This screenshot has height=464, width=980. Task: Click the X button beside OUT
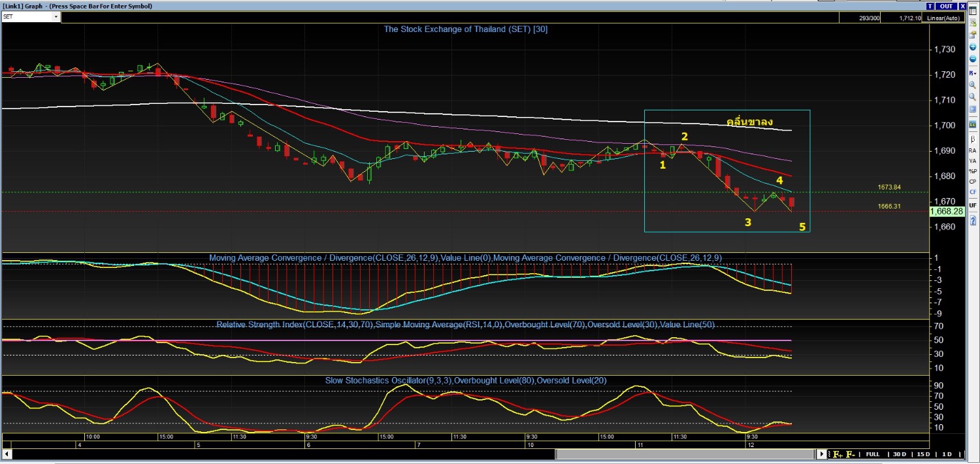pos(962,6)
